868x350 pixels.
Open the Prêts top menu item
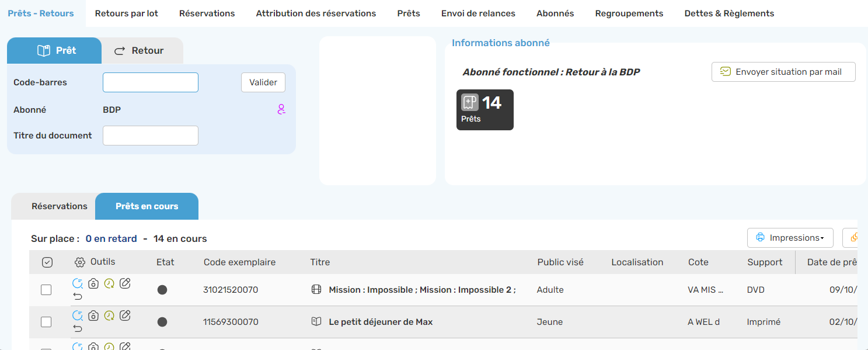(x=409, y=13)
